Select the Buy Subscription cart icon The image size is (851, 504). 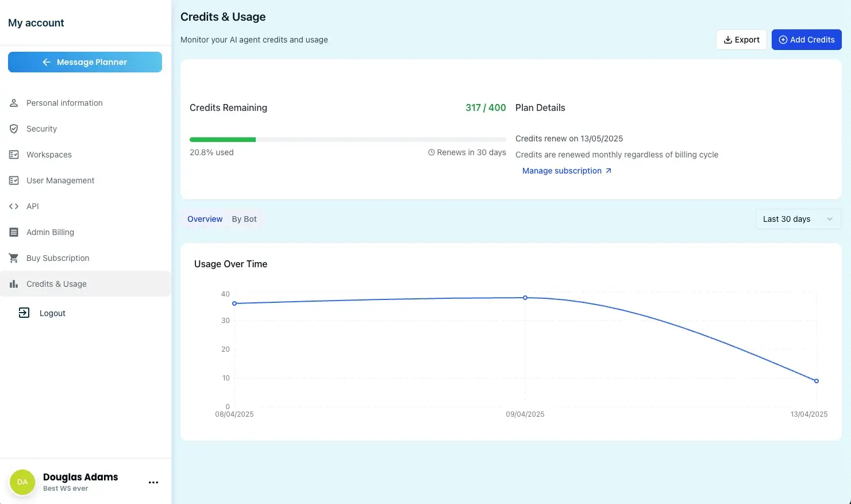14,257
